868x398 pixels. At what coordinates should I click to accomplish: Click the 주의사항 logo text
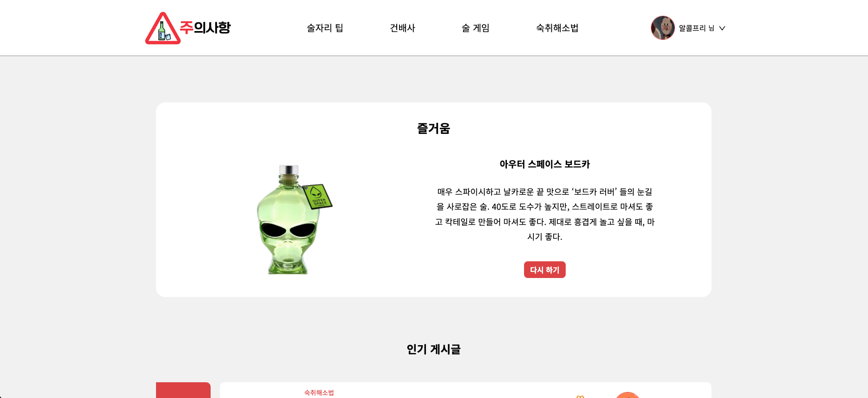(x=205, y=28)
